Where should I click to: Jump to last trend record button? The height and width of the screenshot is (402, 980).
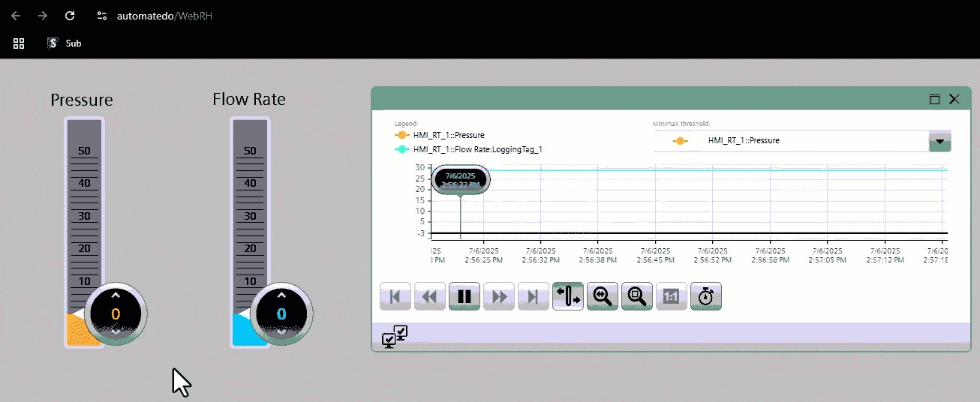(534, 296)
